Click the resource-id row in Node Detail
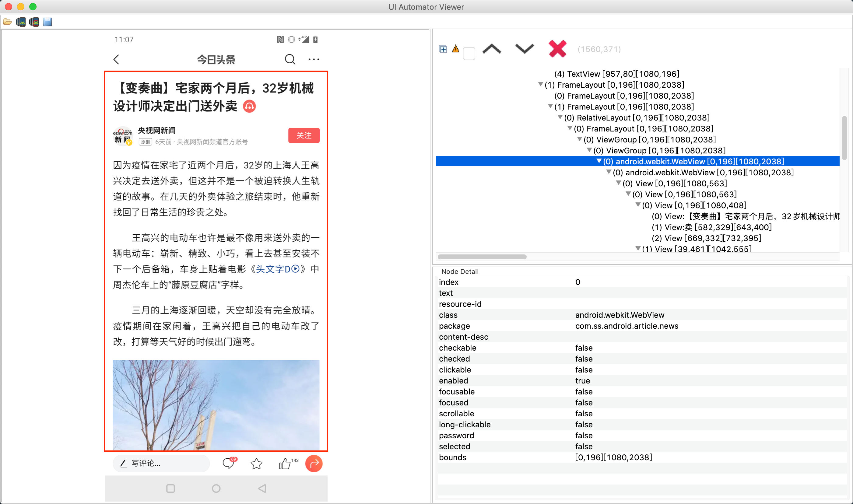 click(642, 304)
